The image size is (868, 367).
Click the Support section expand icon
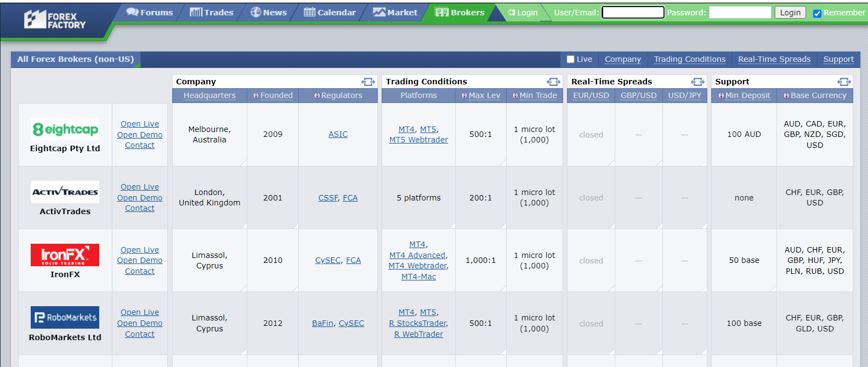pos(844,82)
